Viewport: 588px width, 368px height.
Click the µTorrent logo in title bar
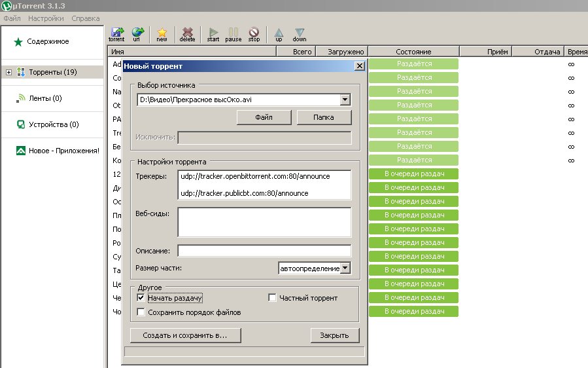(x=6, y=6)
